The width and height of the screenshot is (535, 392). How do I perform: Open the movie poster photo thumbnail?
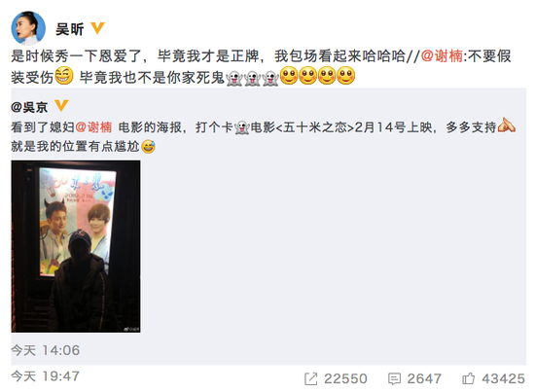tap(76, 246)
